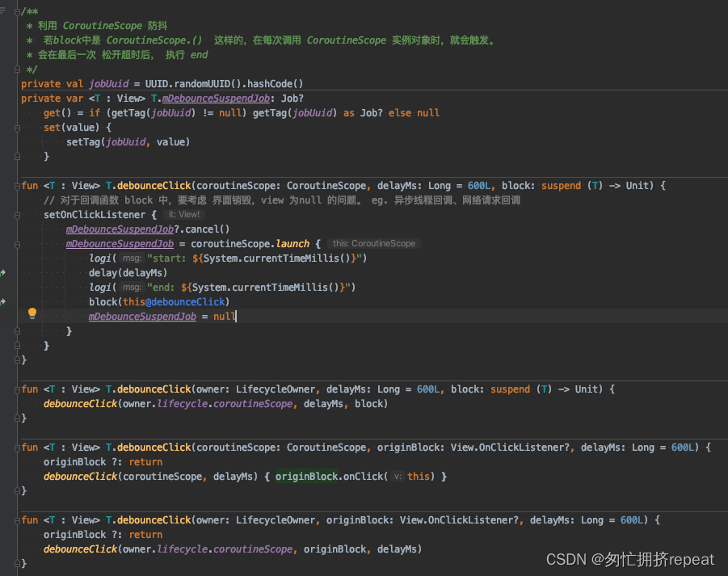Click 'originBlock.onClick(' highlighted call
Screen dimensions: 728x576
[x=331, y=476]
